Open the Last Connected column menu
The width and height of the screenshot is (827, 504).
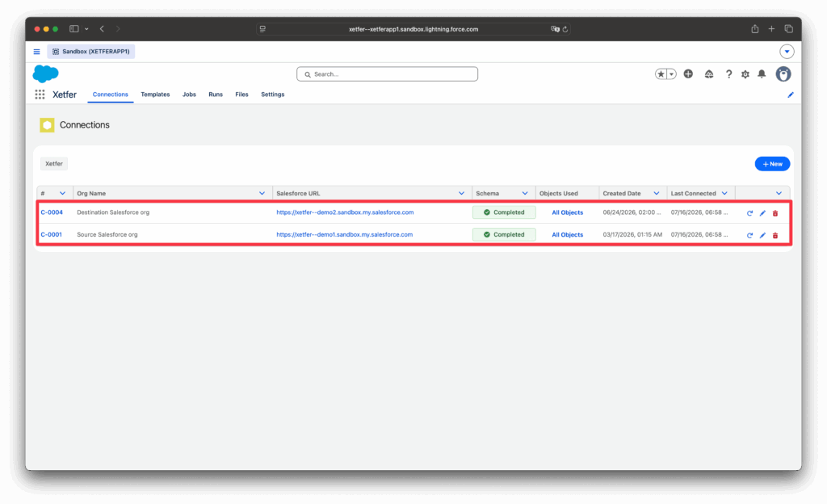[x=724, y=194]
